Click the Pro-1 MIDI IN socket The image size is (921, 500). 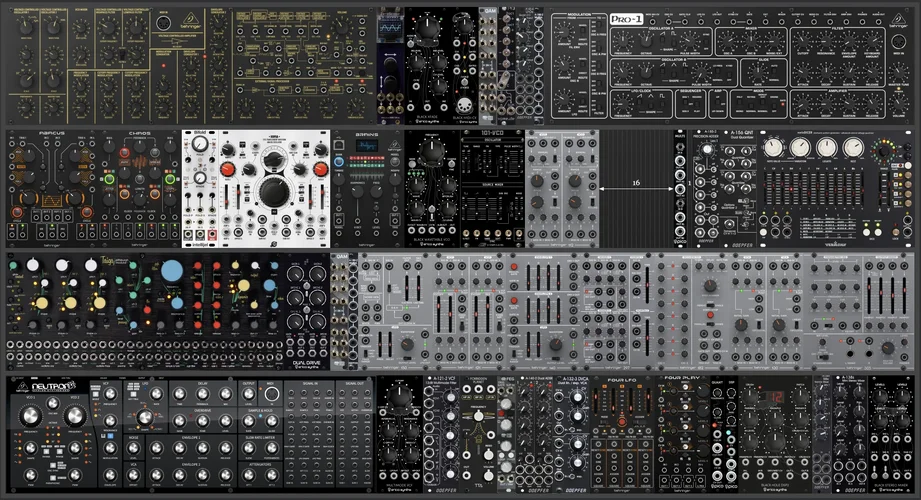(898, 42)
